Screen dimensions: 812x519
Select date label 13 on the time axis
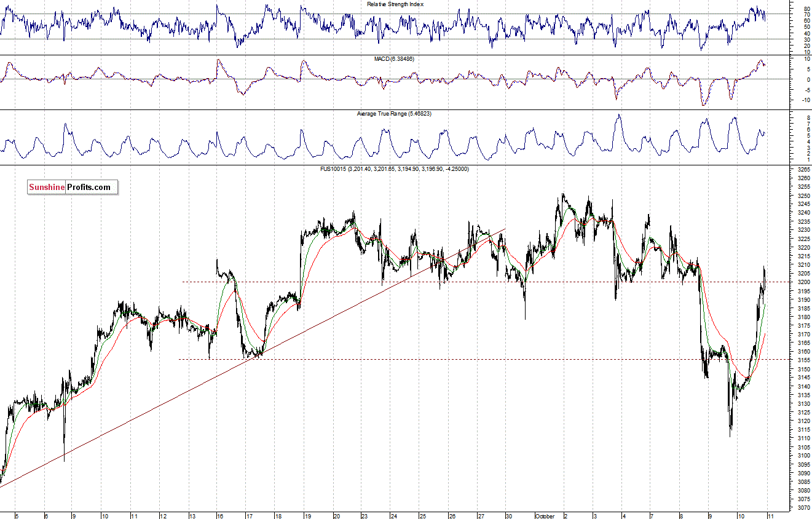pyautogui.click(x=192, y=515)
